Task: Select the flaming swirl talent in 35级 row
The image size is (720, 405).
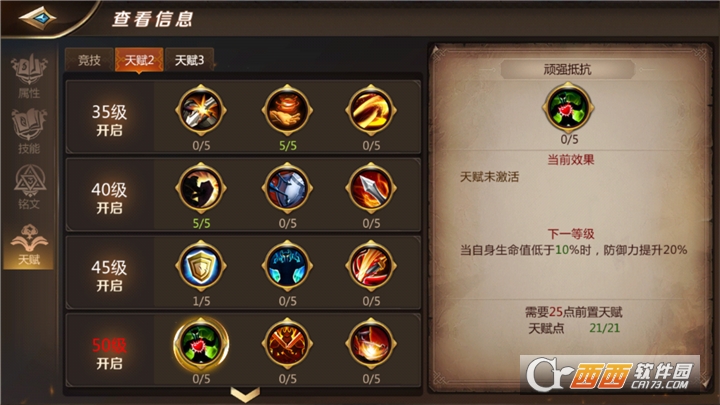Action: click(371, 110)
